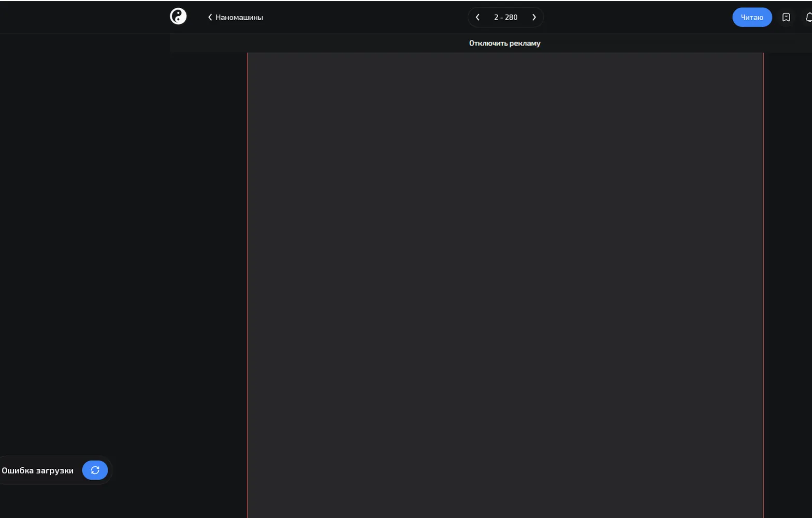Select the Ошибка загрузки error message

(37, 470)
